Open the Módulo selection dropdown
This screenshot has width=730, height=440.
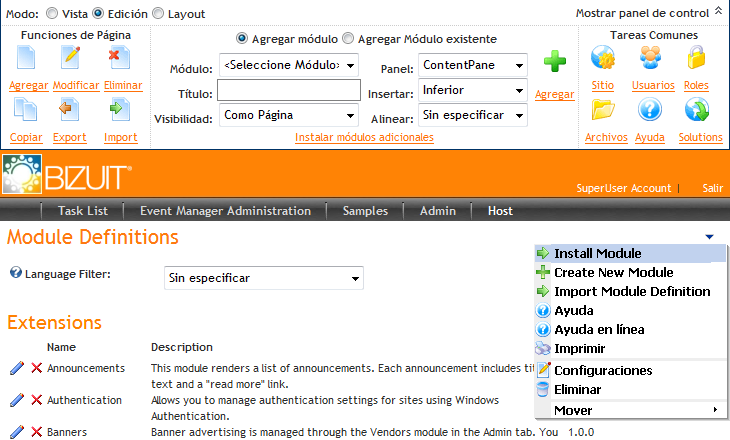coord(288,66)
